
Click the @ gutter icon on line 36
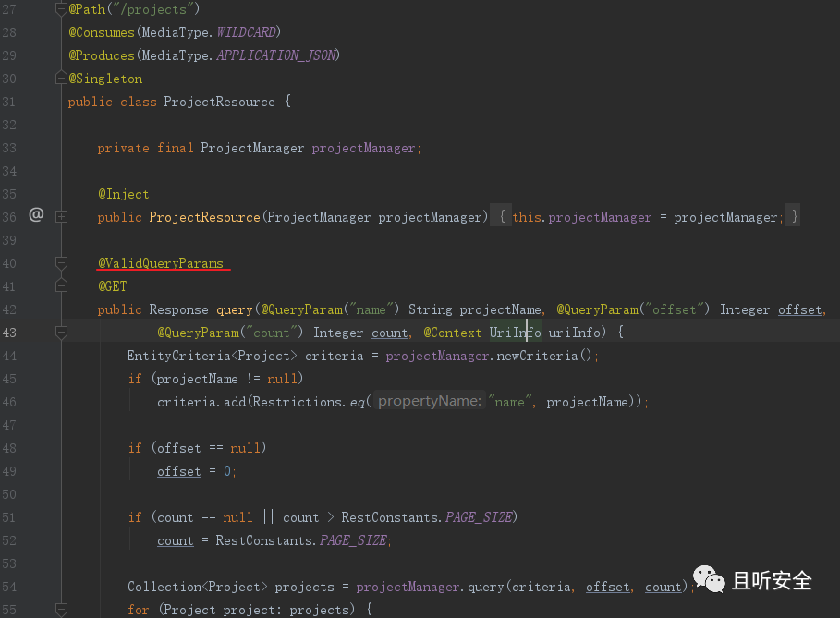pos(36,214)
